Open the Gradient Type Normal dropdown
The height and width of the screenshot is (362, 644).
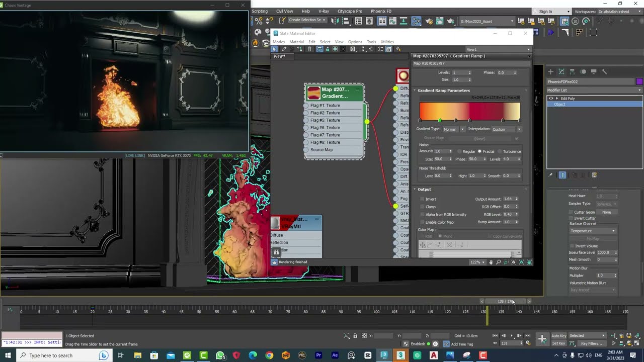pyautogui.click(x=453, y=129)
